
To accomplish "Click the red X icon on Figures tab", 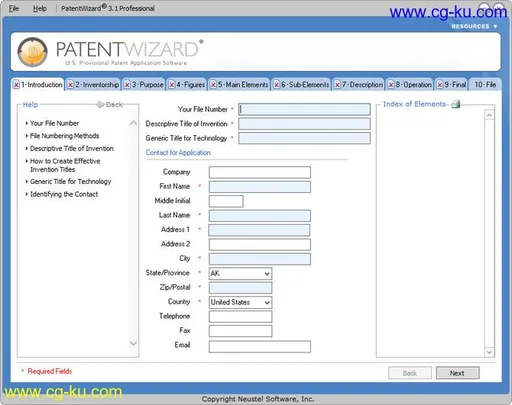I will coord(172,85).
